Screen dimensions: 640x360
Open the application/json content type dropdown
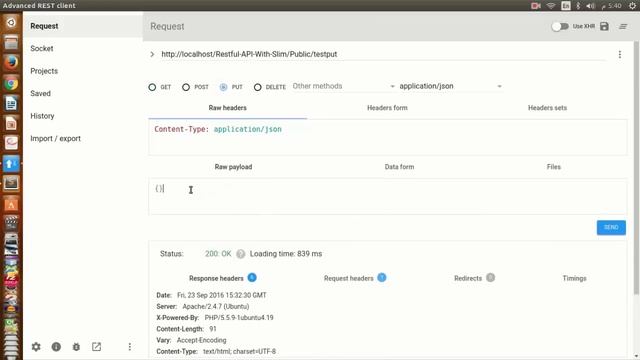450,86
